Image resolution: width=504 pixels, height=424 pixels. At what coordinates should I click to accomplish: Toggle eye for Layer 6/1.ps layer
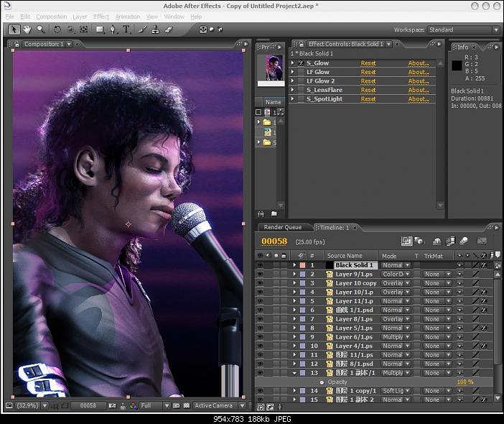[x=260, y=337]
